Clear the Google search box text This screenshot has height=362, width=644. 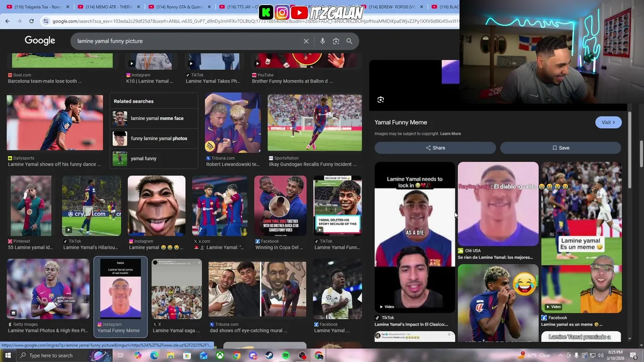306,41
